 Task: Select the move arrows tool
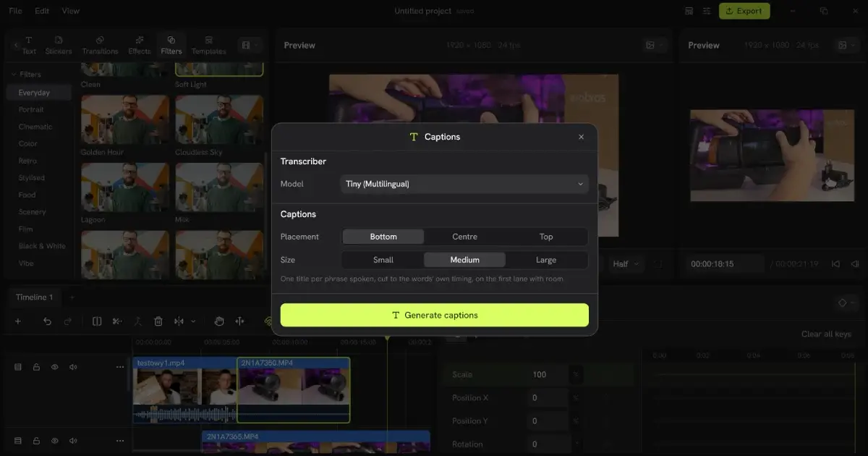240,321
